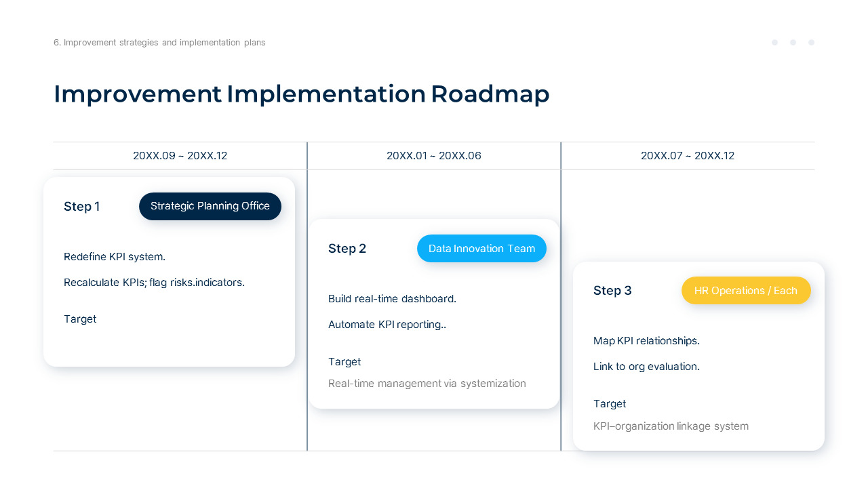Select the section 6 breadcrumb text
Screen dimensions: 868x488
(x=159, y=43)
